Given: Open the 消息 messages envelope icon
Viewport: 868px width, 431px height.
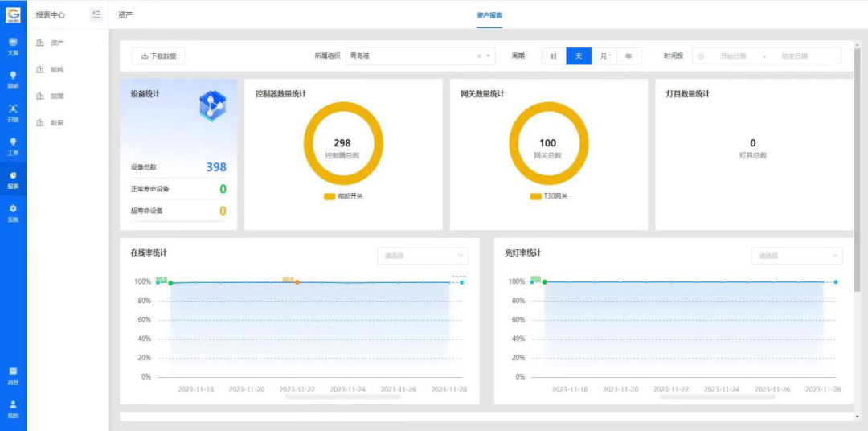Looking at the screenshot, I should coord(13,375).
